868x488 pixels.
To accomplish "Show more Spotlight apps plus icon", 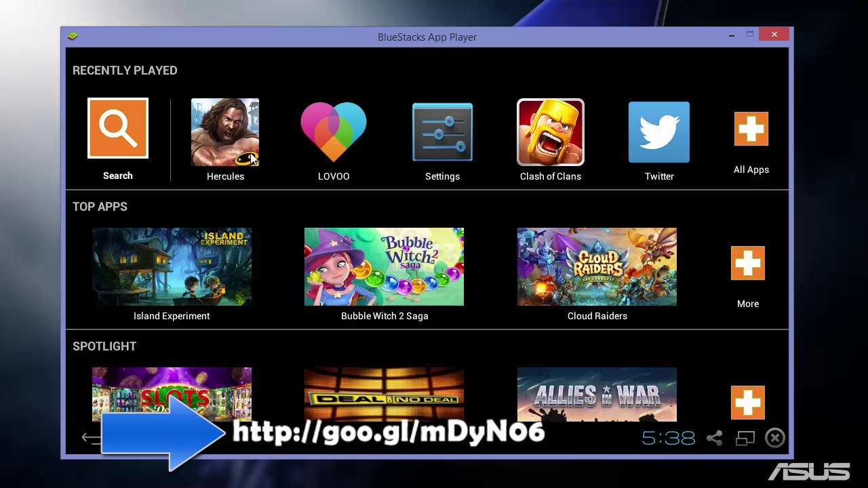I will (748, 403).
